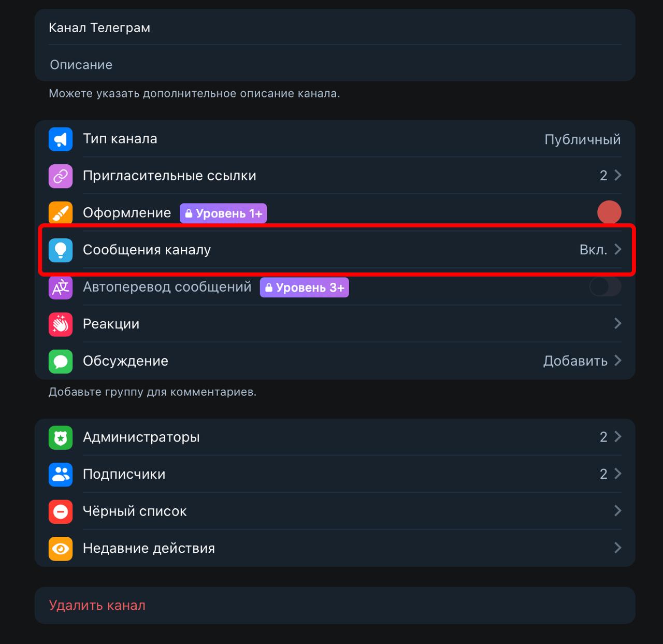Click the Удалить канал delete button

coord(97,605)
